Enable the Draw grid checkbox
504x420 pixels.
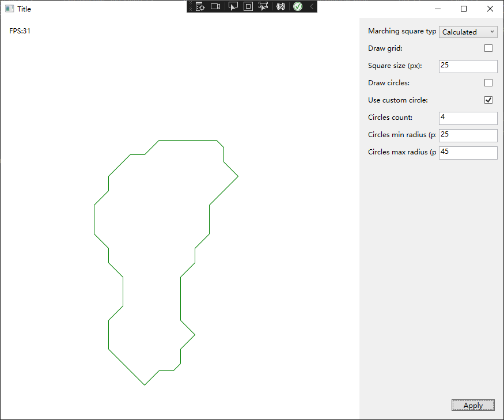[488, 48]
